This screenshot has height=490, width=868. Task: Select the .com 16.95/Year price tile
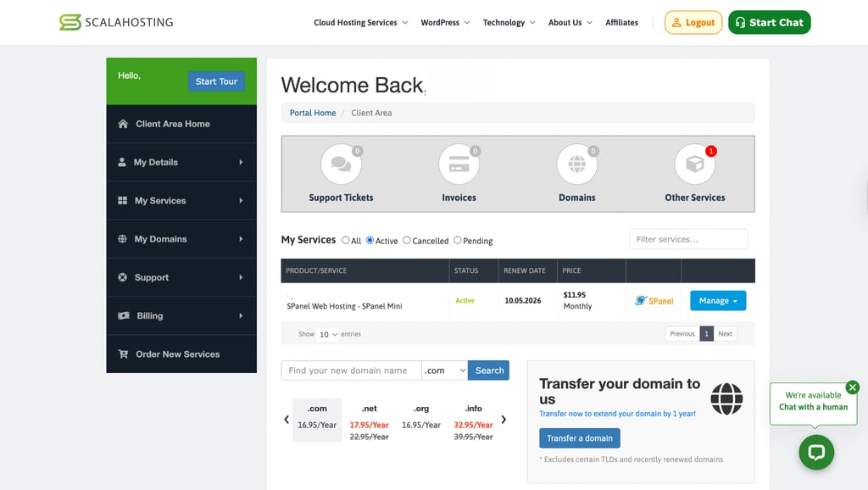[317, 420]
